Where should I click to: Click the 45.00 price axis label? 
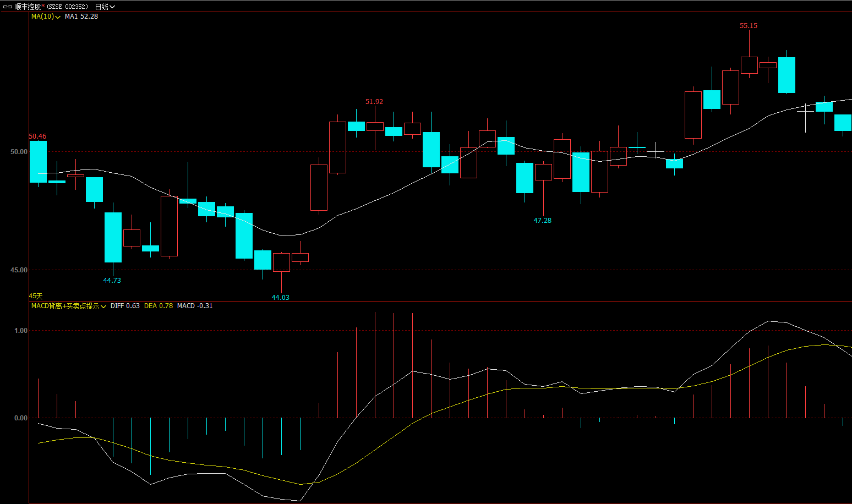[19, 270]
